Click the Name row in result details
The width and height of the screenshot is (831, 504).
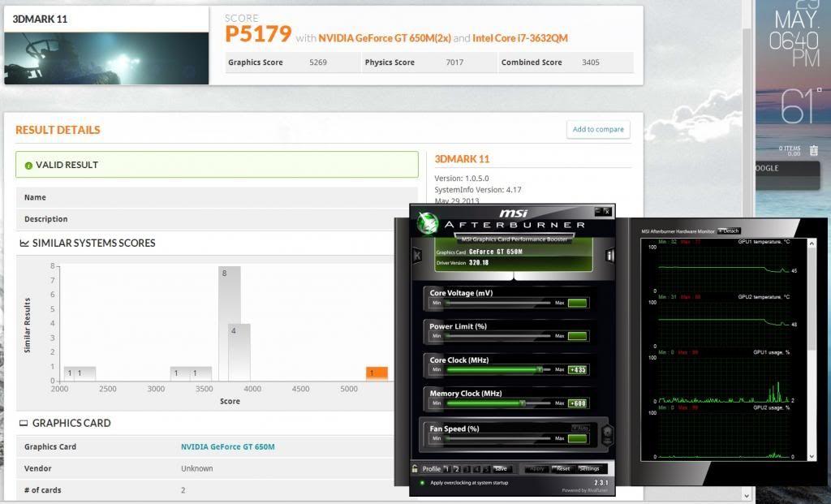pos(217,197)
